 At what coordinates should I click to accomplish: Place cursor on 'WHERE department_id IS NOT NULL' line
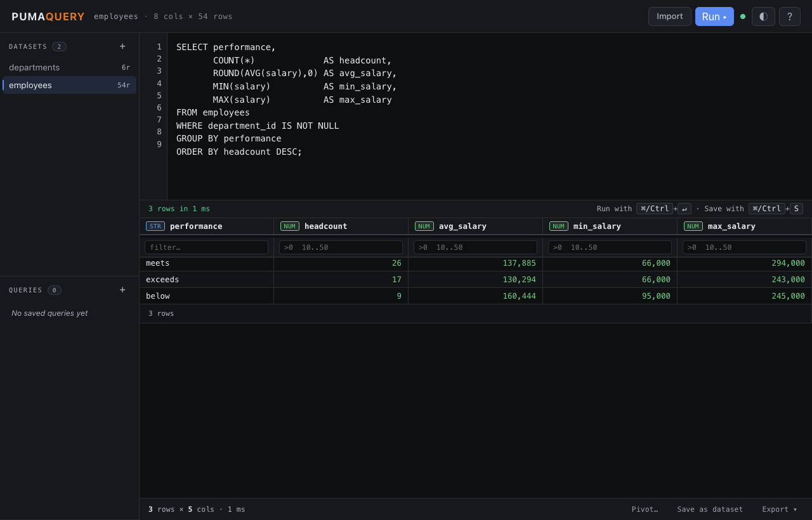tap(258, 126)
